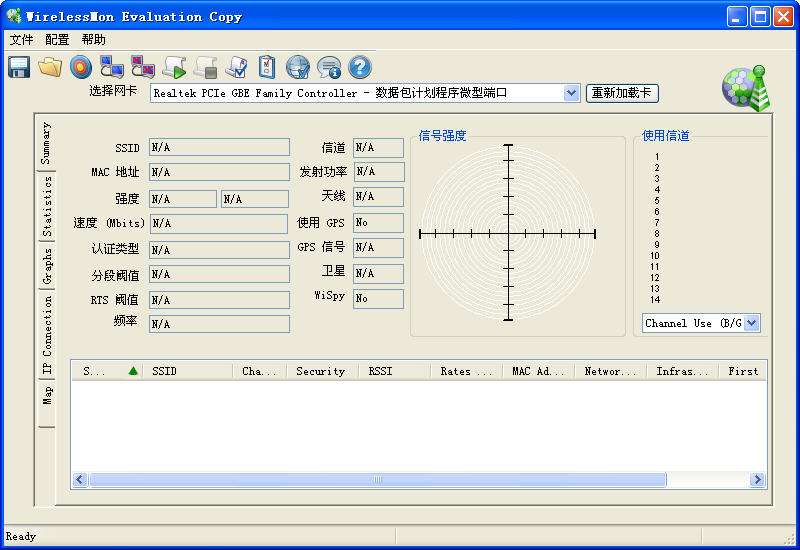Viewport: 800px width, 550px height.
Task: Open the clipboard checklist toolbar icon
Action: tap(267, 67)
